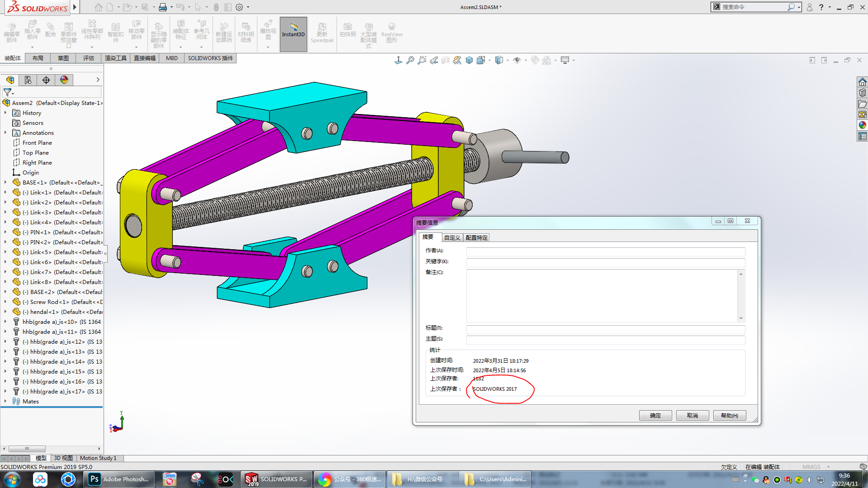This screenshot has width=868, height=488.
Task: Toggle the Instant3D button
Action: point(294,34)
